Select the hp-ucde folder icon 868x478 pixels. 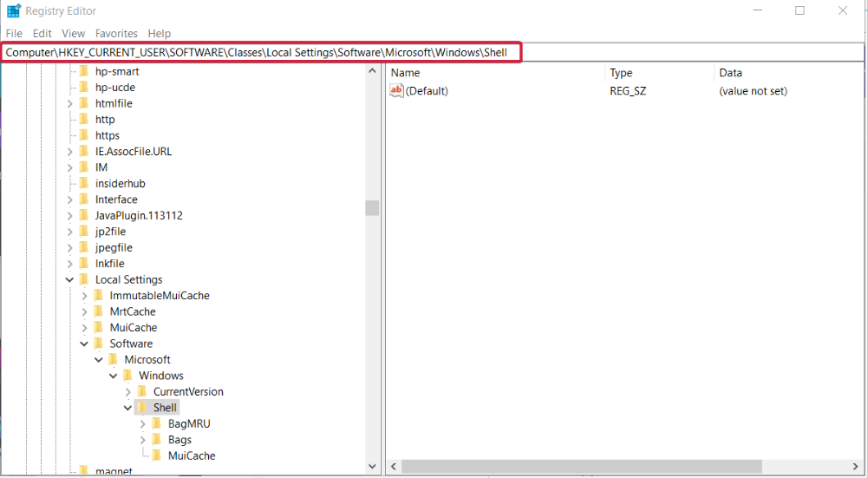pyautogui.click(x=84, y=88)
